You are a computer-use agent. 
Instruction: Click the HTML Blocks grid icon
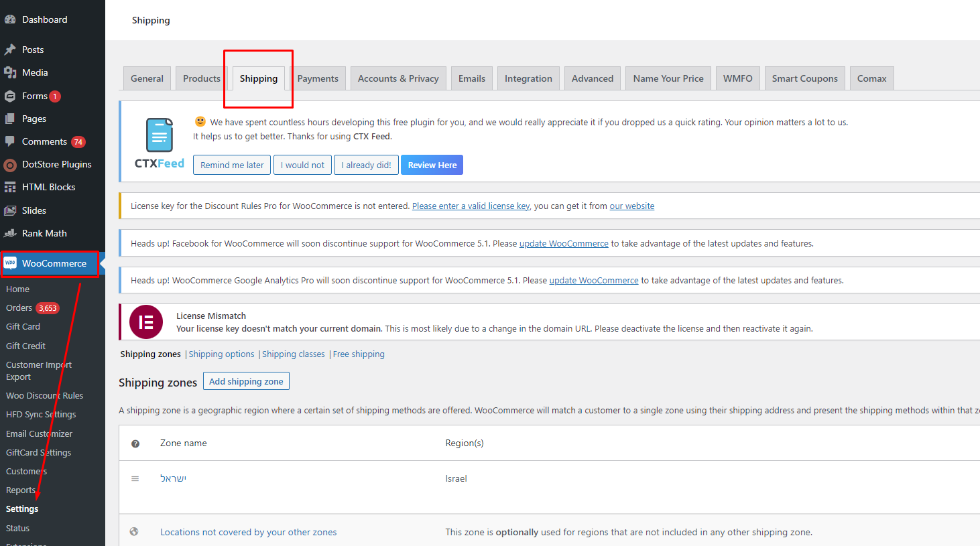[x=10, y=188]
